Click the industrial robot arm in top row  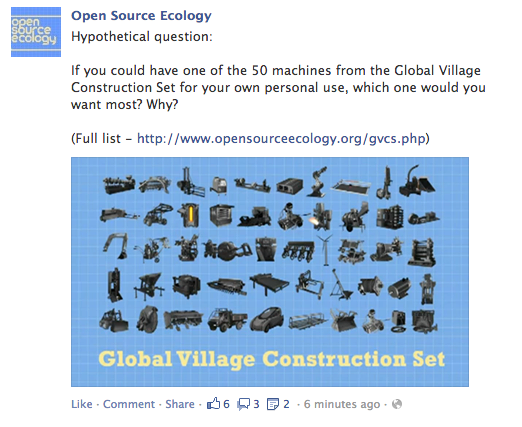click(x=317, y=182)
